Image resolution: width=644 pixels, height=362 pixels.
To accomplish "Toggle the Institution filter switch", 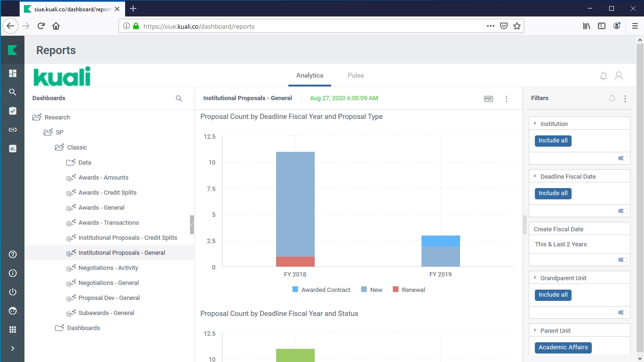I will pos(623,158).
